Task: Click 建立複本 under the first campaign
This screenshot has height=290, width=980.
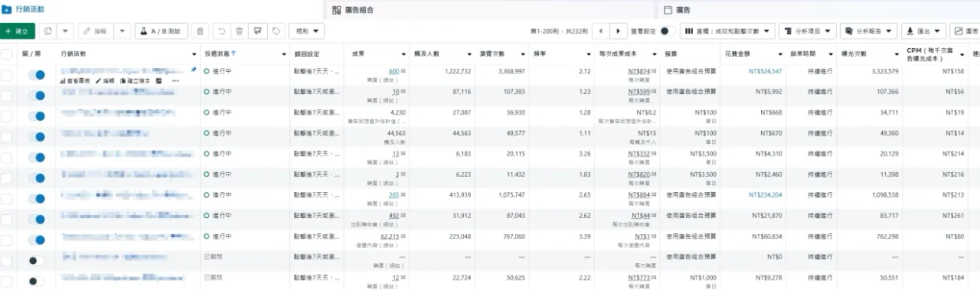Action: point(134,81)
